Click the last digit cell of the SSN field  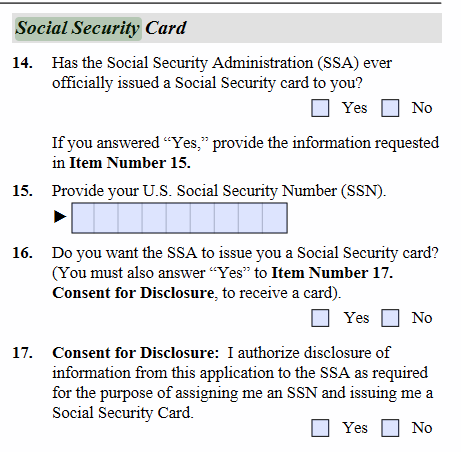[275, 218]
